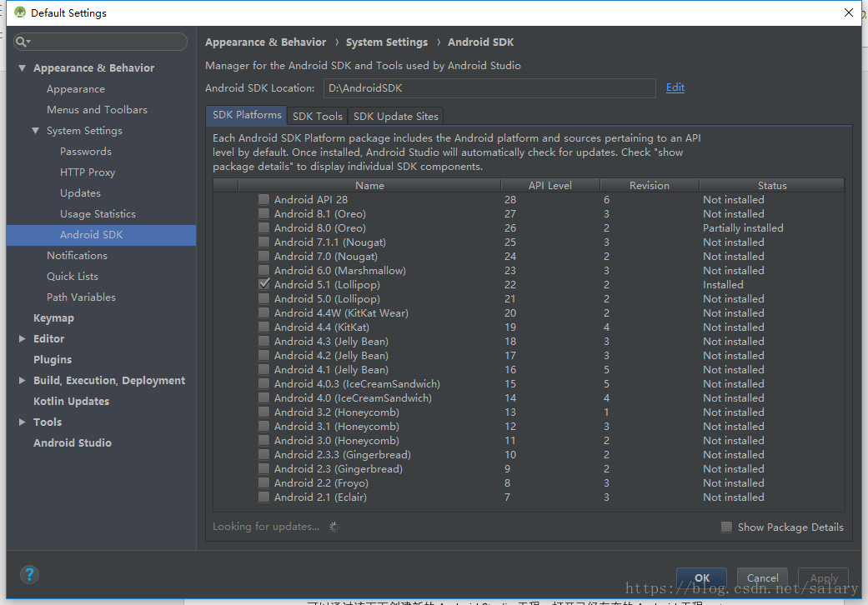This screenshot has width=868, height=605.
Task: Open Menus and Toolbars settings
Action: [x=97, y=109]
